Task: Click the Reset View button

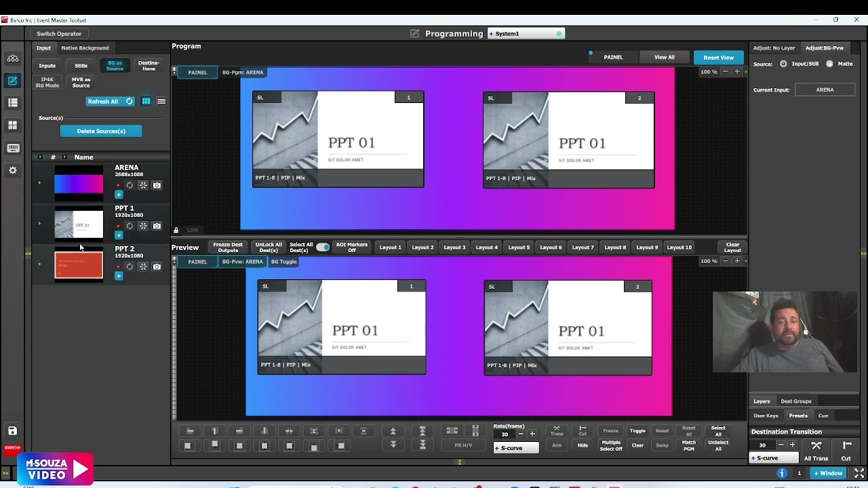Action: tap(718, 58)
